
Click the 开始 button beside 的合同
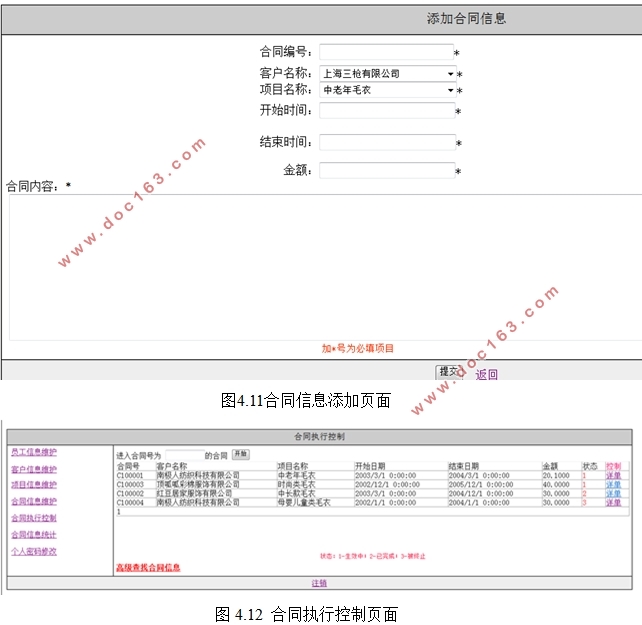(x=241, y=454)
